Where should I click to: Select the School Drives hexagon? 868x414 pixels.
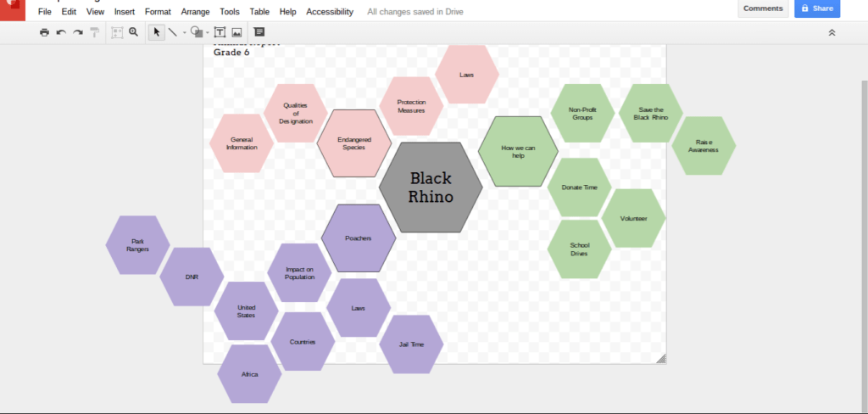click(x=580, y=249)
